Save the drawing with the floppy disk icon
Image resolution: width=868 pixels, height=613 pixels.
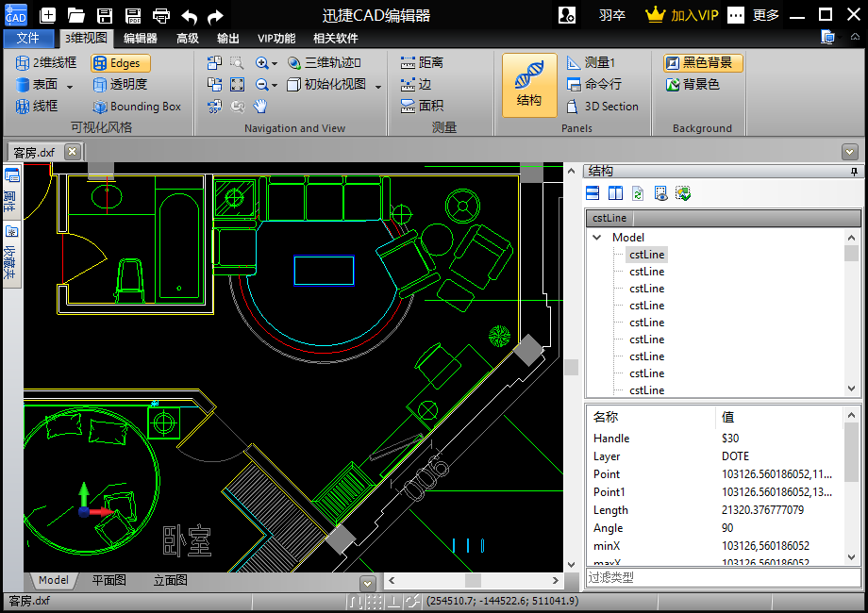[x=105, y=15]
